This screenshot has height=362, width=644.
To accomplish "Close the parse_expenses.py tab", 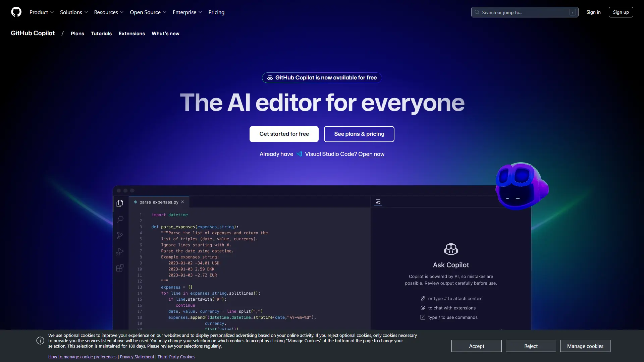I will coord(182,202).
